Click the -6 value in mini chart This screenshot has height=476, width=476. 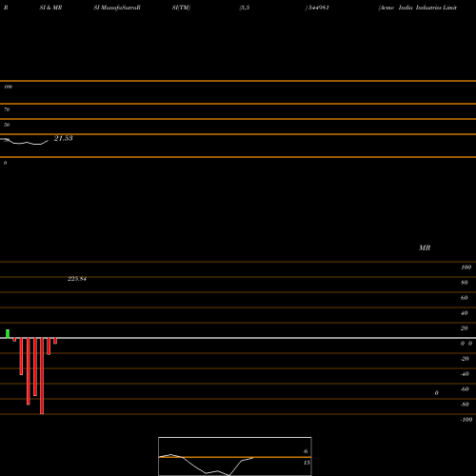point(306,451)
